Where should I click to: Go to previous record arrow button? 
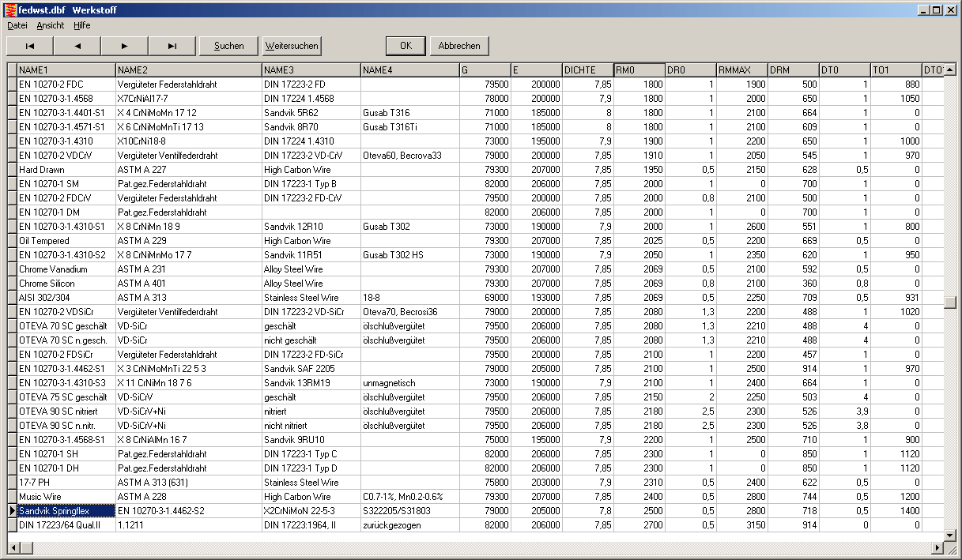pyautogui.click(x=77, y=46)
